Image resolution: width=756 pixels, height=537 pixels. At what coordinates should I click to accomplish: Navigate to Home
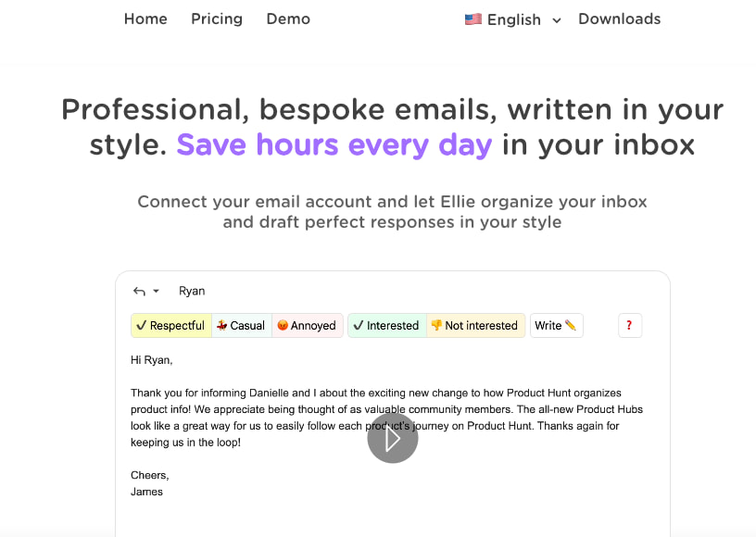coord(145,19)
